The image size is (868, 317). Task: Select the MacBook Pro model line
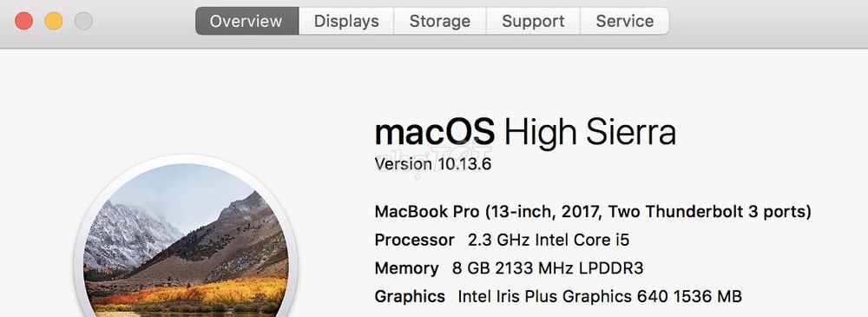593,212
